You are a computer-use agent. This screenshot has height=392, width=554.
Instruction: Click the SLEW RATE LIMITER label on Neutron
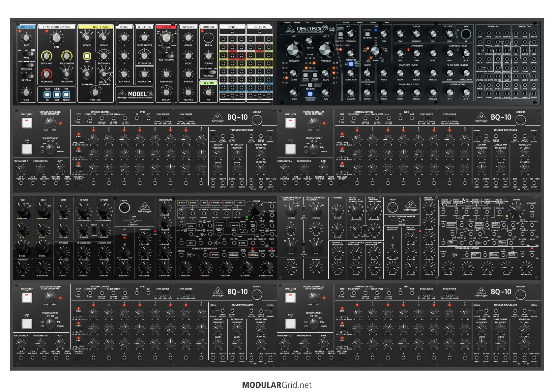tap(457, 65)
